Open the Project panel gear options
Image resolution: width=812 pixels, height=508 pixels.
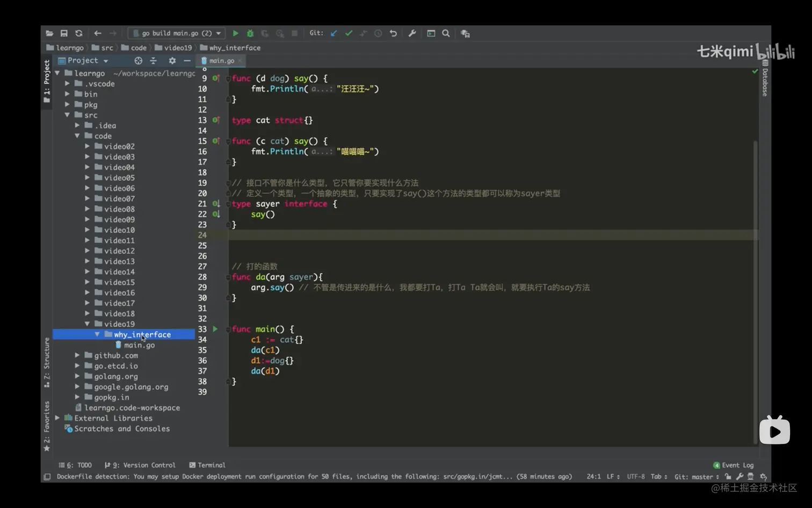tap(172, 61)
